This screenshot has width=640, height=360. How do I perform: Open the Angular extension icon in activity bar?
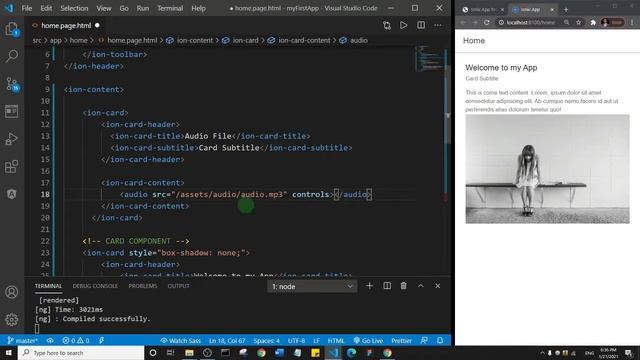click(x=12, y=194)
